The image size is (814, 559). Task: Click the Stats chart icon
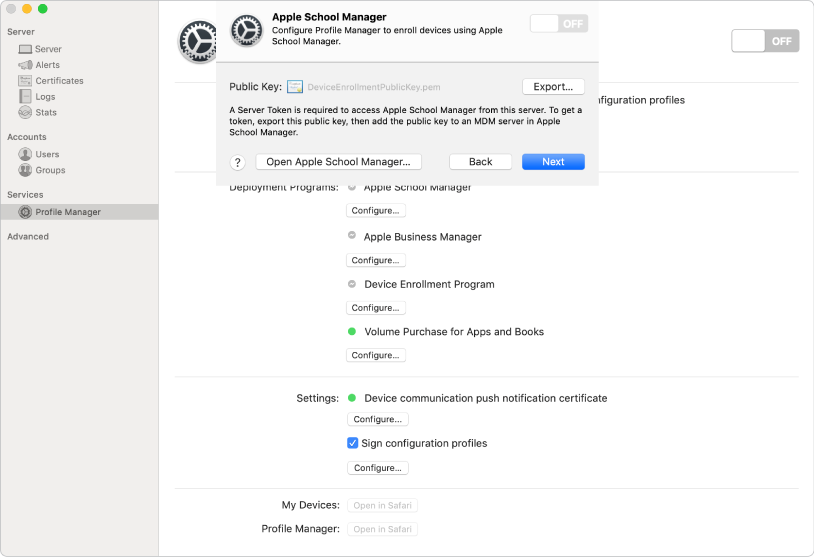[26, 113]
